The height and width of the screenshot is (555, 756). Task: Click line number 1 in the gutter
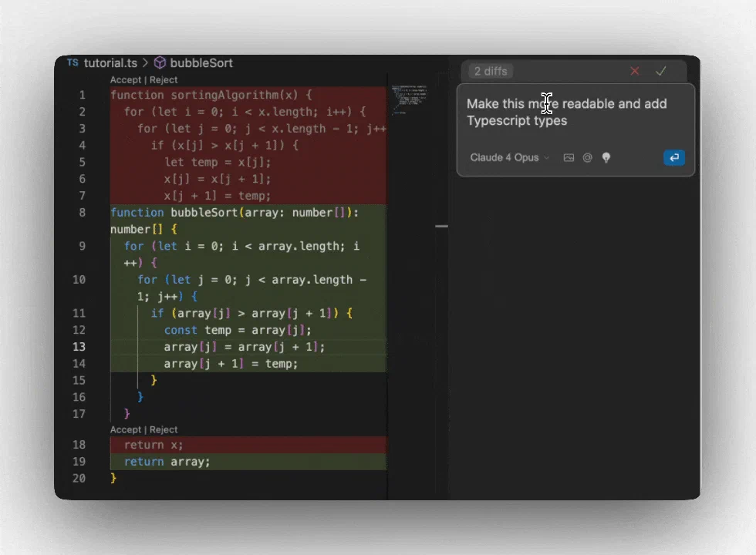point(83,95)
